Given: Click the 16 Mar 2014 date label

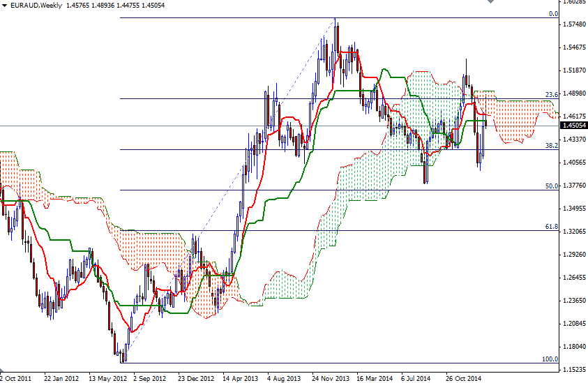Looking at the screenshot, I should (375, 378).
